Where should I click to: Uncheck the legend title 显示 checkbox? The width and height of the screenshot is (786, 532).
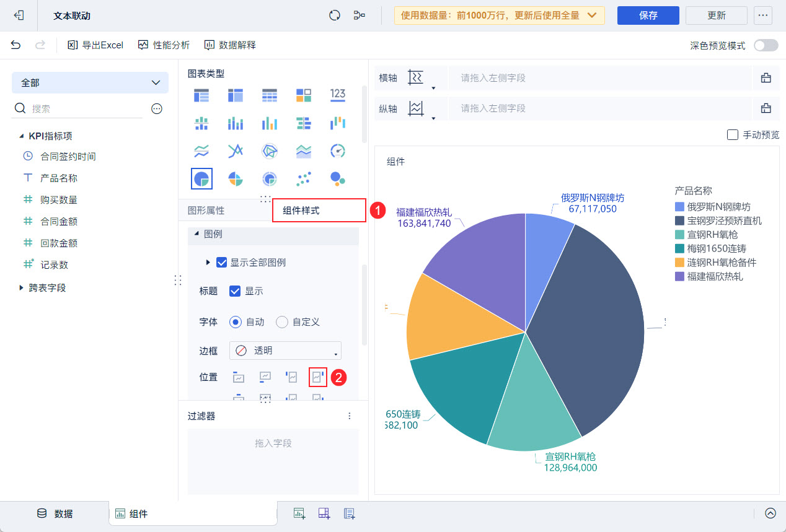(x=235, y=291)
